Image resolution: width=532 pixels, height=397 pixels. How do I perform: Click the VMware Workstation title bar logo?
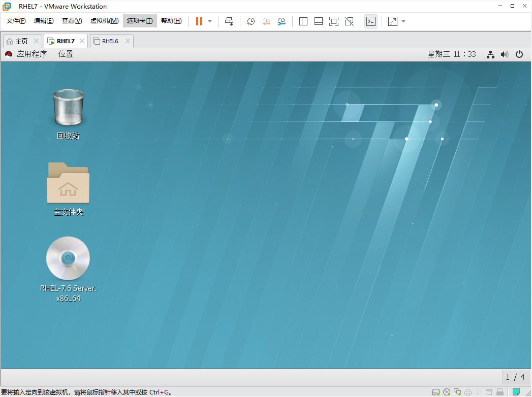(7, 7)
